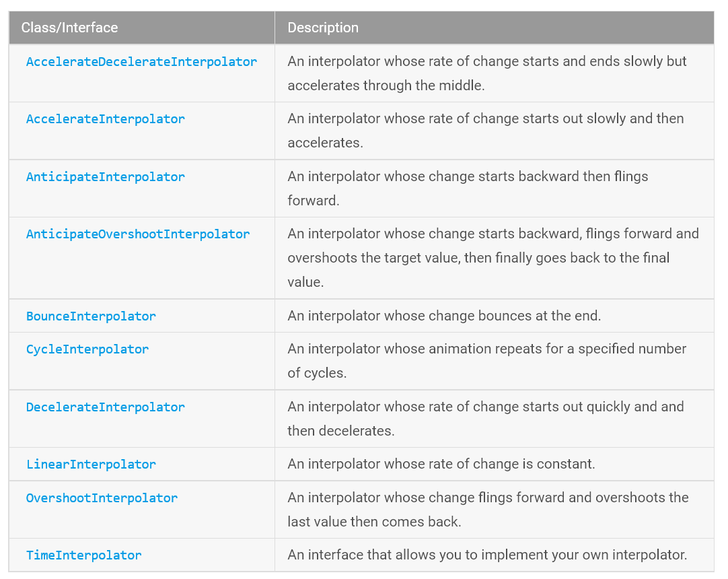
Task: Click the OvershootInterpolator class link
Action: pos(102,498)
